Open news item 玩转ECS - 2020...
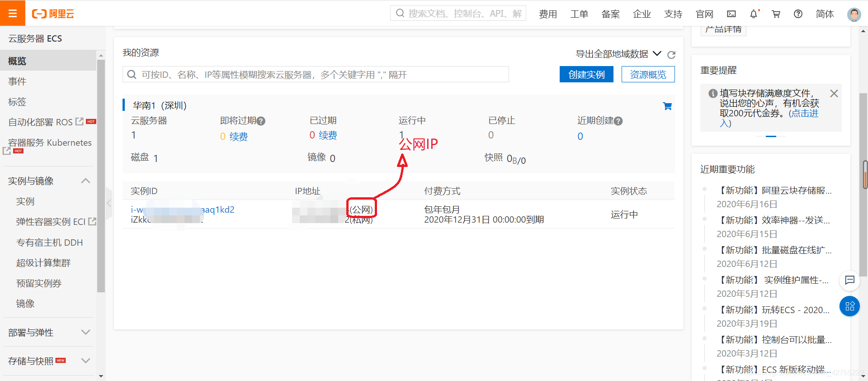 click(774, 310)
